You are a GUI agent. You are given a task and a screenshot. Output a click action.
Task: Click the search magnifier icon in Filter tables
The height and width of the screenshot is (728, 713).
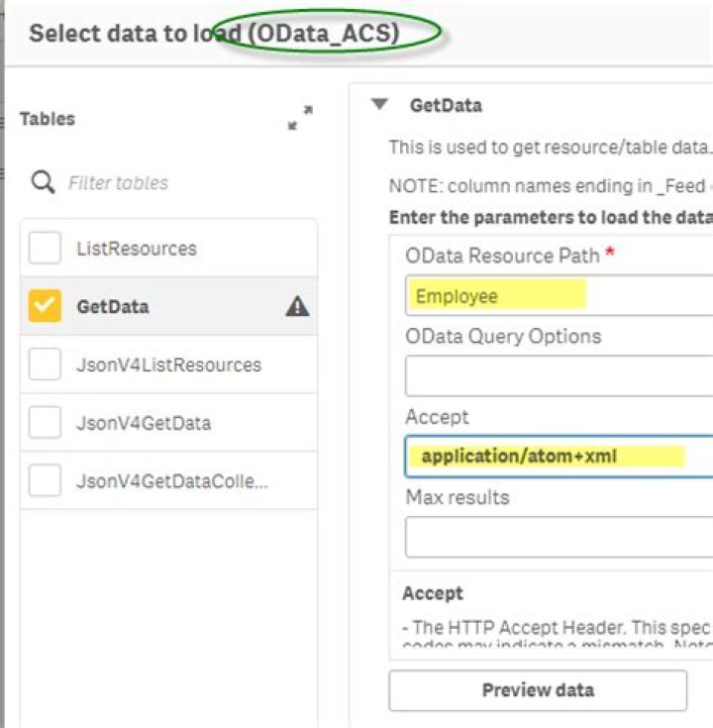[x=43, y=182]
